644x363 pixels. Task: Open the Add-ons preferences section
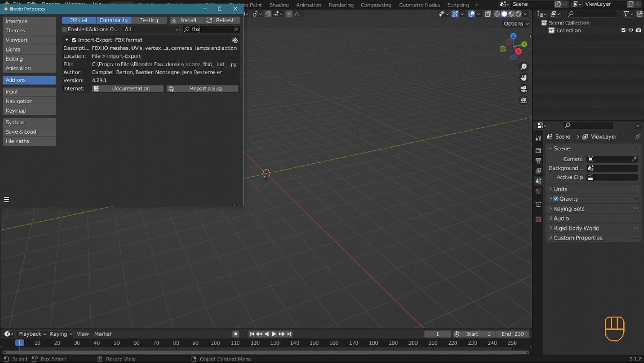pyautogui.click(x=29, y=80)
